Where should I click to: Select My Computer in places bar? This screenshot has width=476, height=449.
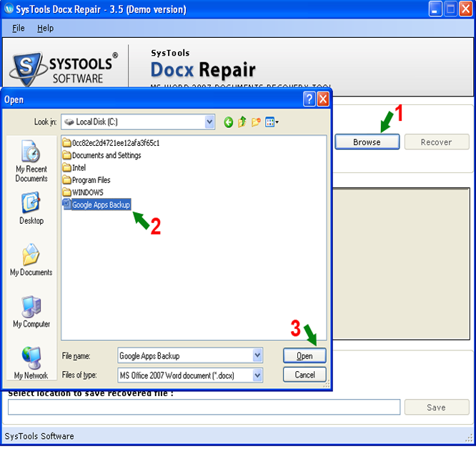coord(31,312)
